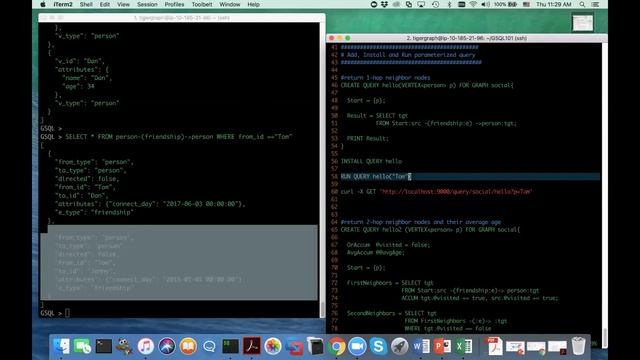
Task: Open Spotlight search in the menu bar
Action: click(x=582, y=4)
